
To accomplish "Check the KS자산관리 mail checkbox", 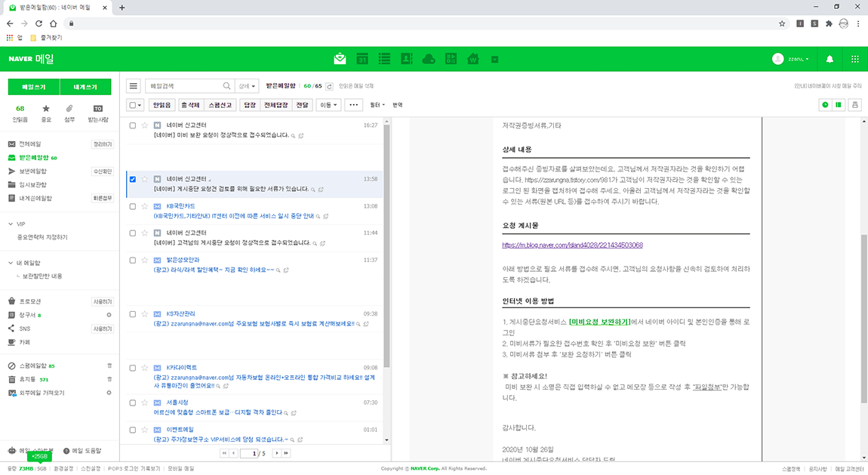I will (132, 314).
